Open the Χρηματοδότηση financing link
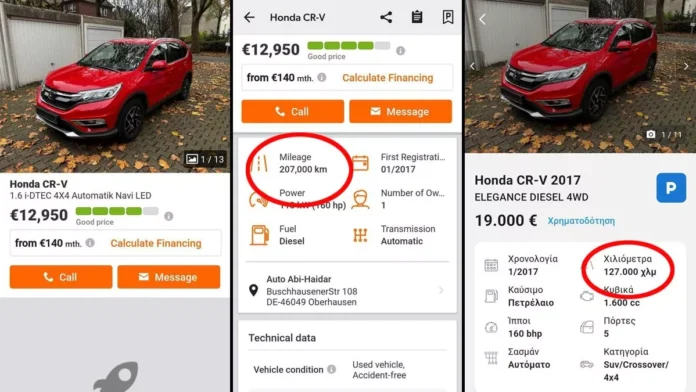Viewport: 696px width, 392px height. pyautogui.click(x=581, y=221)
